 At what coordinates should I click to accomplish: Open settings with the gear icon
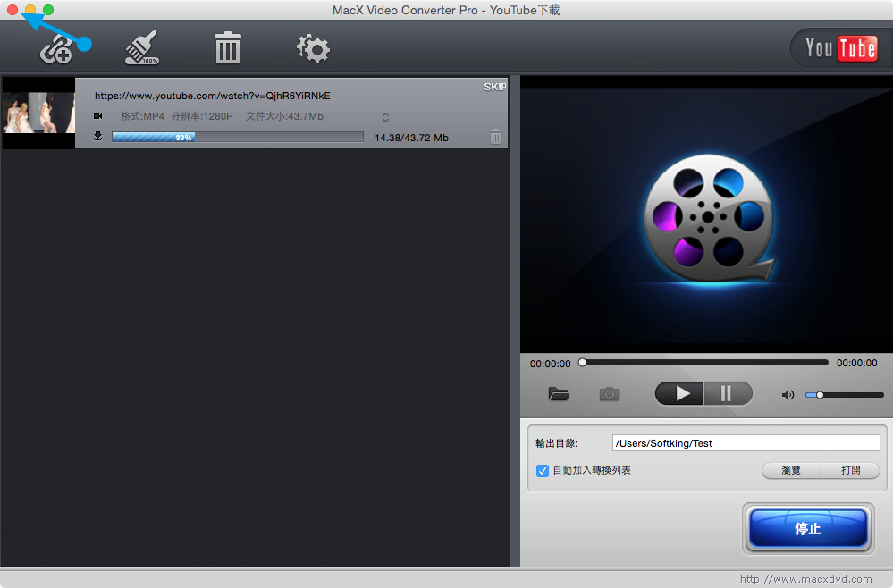tap(313, 48)
